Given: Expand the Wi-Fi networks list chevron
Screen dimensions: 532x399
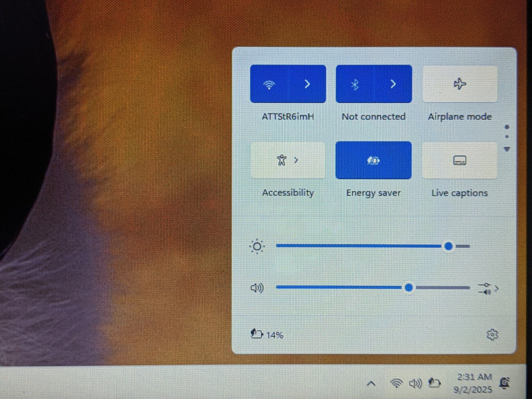Looking at the screenshot, I should (308, 84).
